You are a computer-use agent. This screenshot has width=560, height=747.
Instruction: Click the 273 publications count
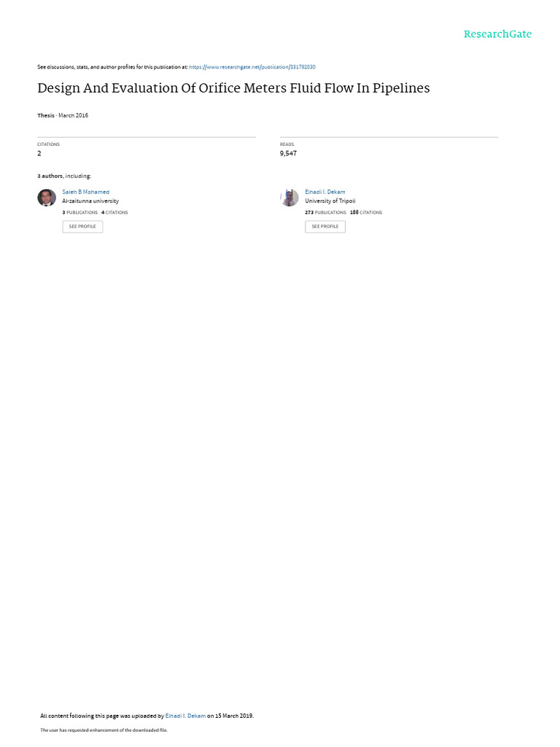[326, 212]
